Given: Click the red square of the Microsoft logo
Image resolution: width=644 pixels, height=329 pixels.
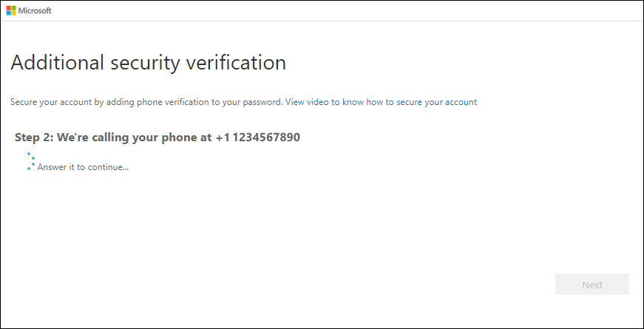Looking at the screenshot, I should (8, 9).
